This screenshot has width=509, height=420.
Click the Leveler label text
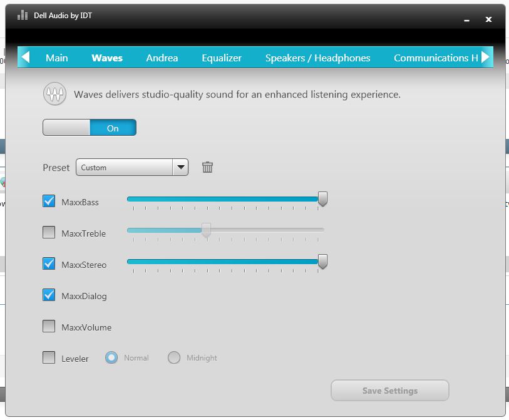(75, 359)
